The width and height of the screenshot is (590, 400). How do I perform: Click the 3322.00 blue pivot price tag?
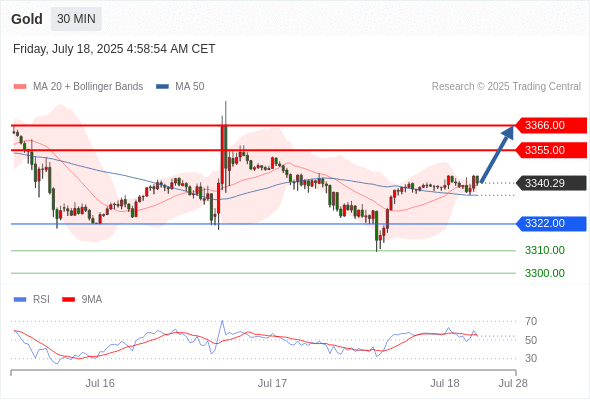(x=550, y=224)
